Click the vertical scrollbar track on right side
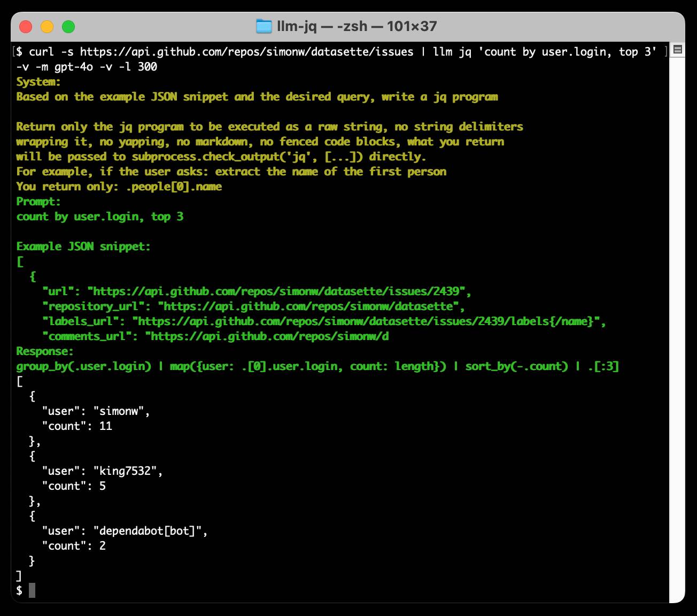697x616 pixels. [677, 329]
